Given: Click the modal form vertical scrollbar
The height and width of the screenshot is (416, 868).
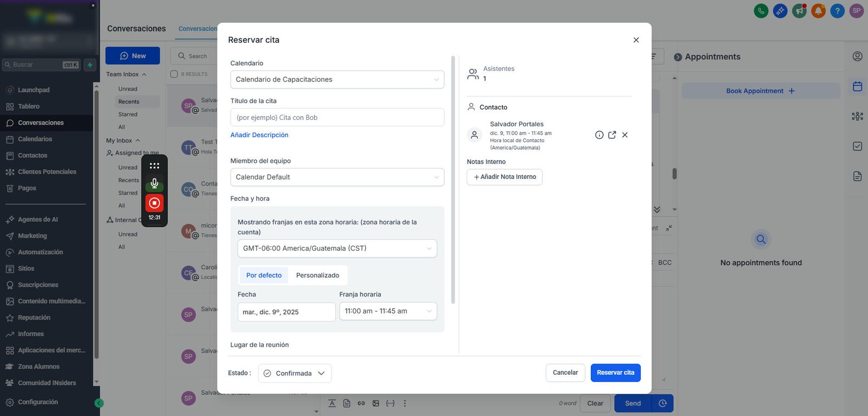Looking at the screenshot, I should 453,179.
